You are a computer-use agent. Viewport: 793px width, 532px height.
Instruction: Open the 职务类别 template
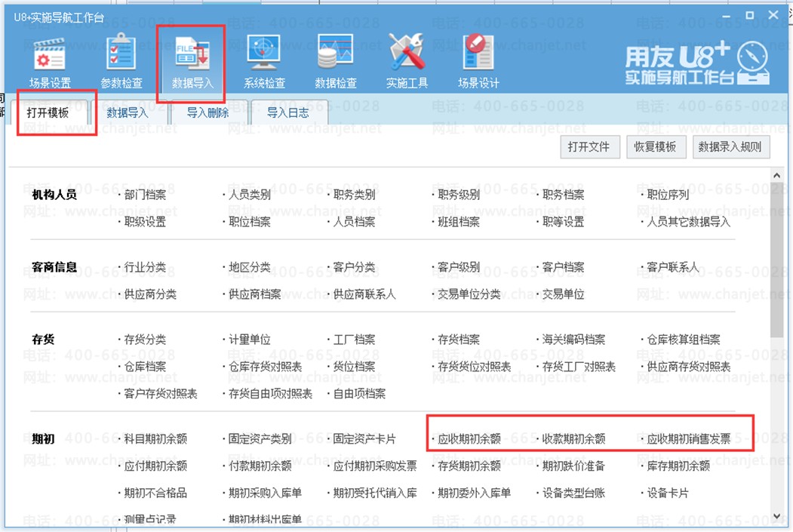click(355, 195)
